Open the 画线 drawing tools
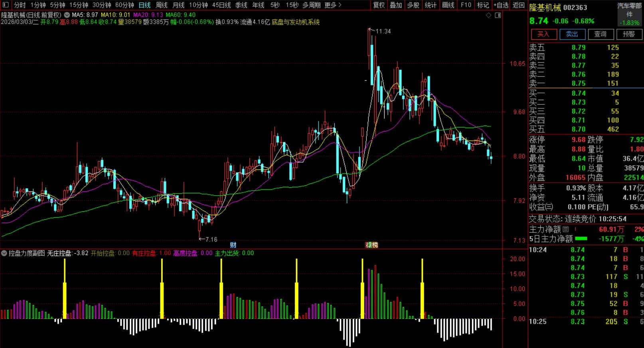 [448, 5]
